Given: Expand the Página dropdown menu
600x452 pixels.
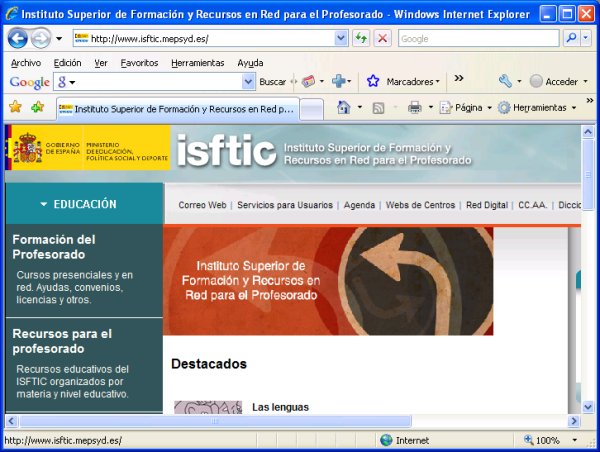Looking at the screenshot, I should tap(488, 107).
